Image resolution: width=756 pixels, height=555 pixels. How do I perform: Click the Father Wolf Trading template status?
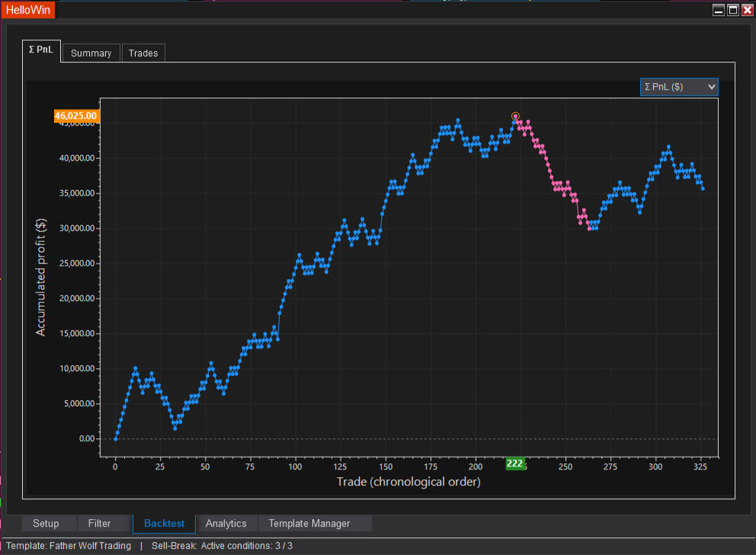69,546
